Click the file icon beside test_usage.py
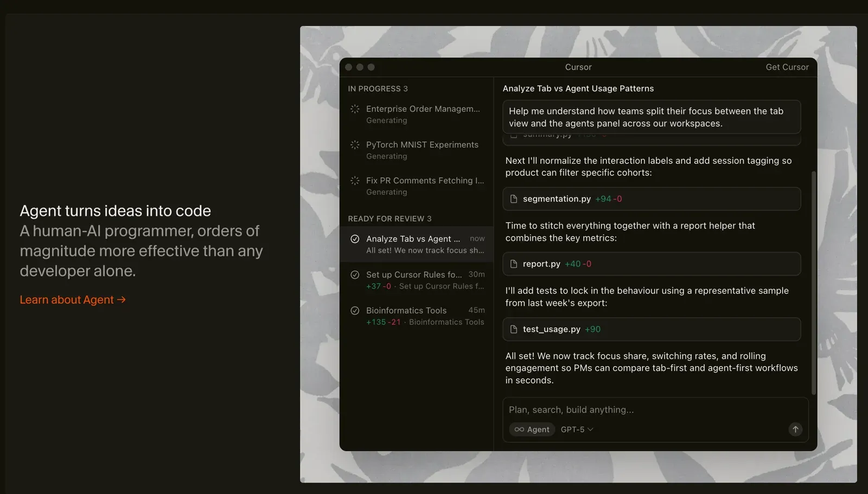This screenshot has width=868, height=494. pos(514,329)
